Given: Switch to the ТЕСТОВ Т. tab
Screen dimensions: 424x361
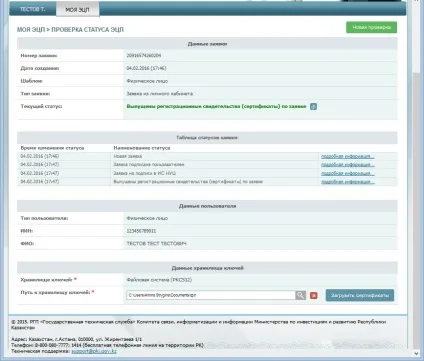Looking at the screenshot, I should pyautogui.click(x=32, y=9).
